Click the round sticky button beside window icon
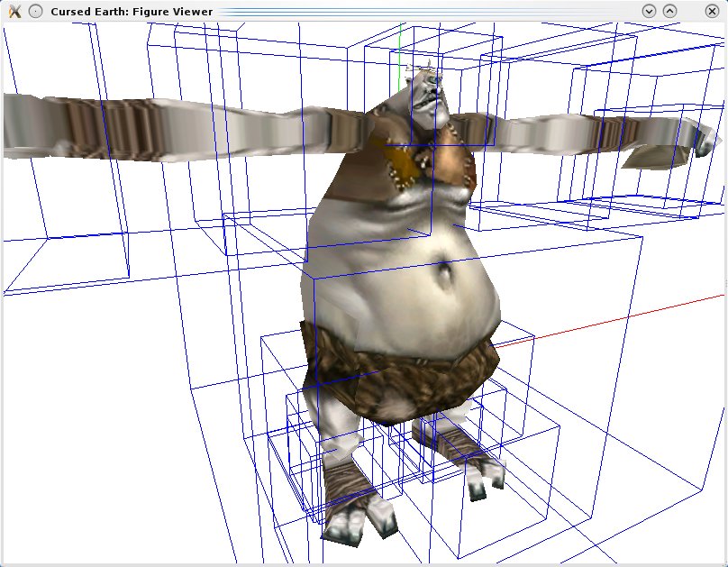Viewport: 728px width, 567px height. pos(35,11)
